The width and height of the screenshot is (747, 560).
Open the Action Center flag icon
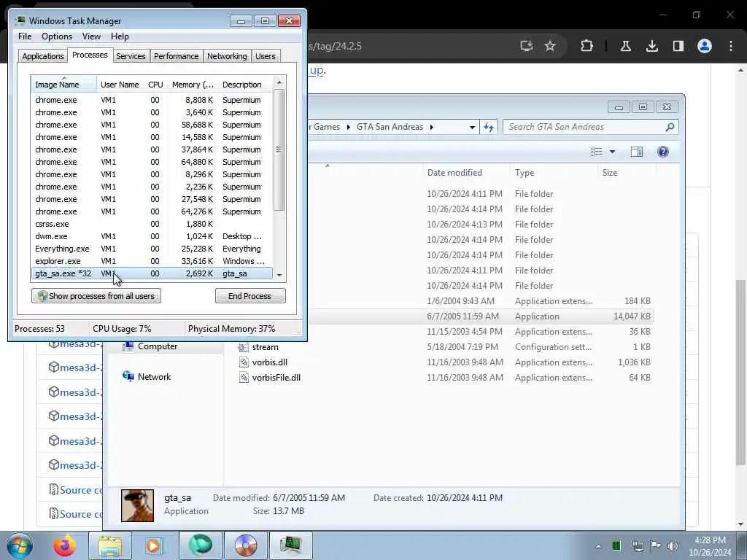[655, 546]
